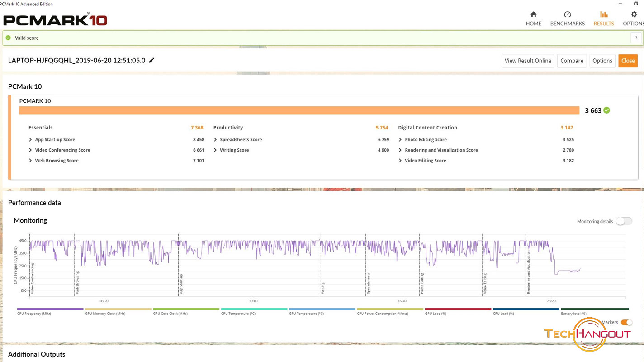Click the App Start-up marker on chart

tap(181, 284)
